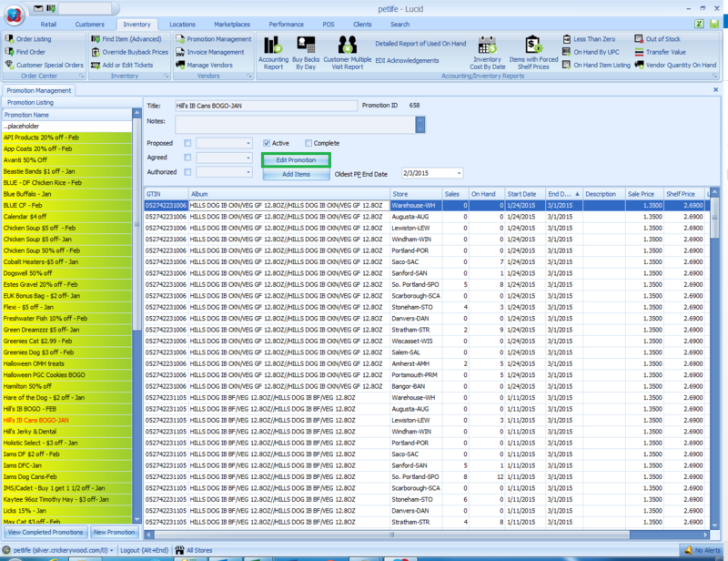Open Find Item (Advanced)
The height and width of the screenshot is (561, 728).
126,39
